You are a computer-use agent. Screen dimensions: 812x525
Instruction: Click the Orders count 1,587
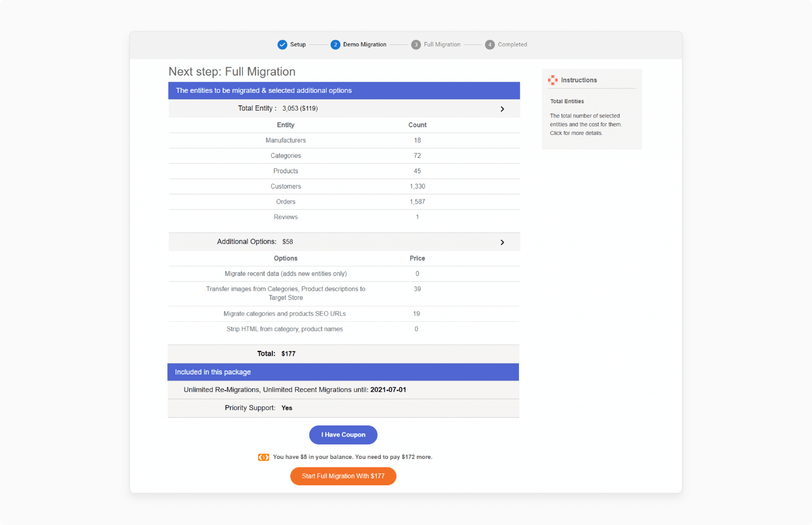click(x=417, y=202)
